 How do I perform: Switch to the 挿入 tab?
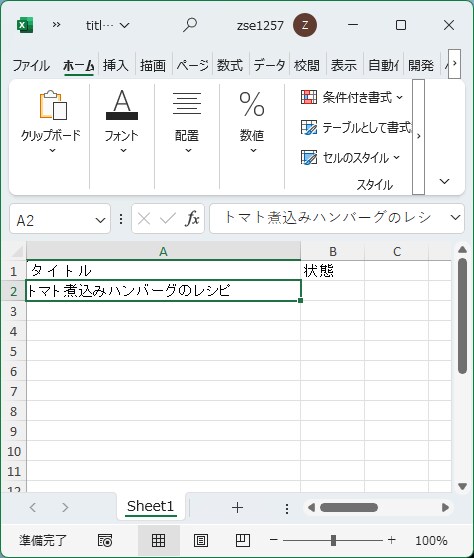(115, 65)
